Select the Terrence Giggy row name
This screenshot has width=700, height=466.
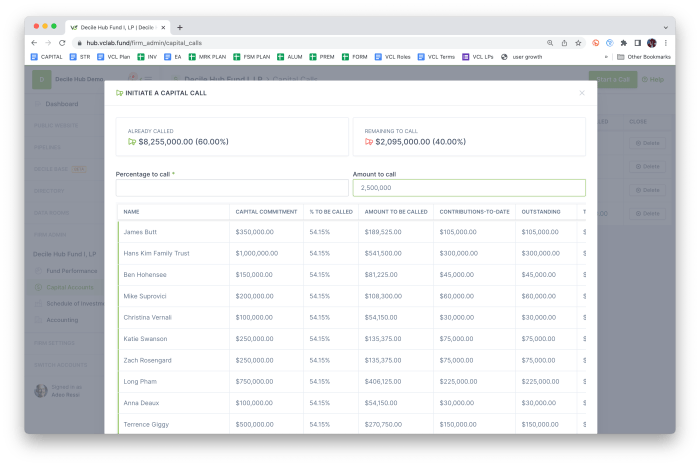[146, 424]
